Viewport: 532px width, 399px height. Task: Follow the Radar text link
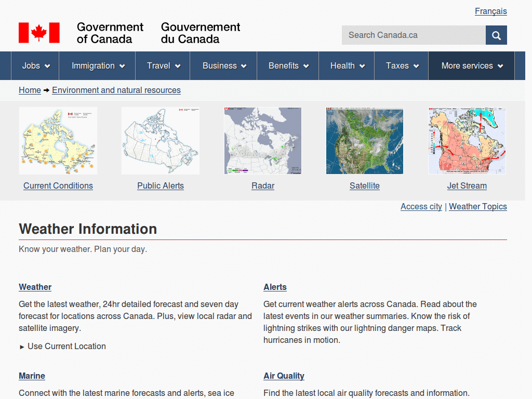263,186
